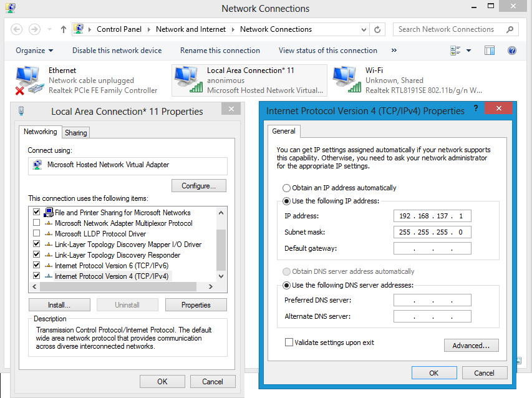
Task: Select the Ethernet adapter icon
Action: coord(29,80)
